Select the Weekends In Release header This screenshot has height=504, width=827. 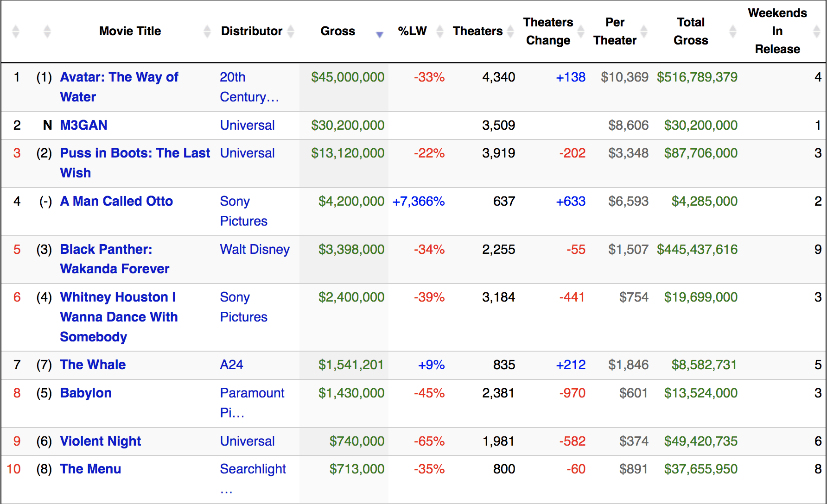pyautogui.click(x=777, y=31)
